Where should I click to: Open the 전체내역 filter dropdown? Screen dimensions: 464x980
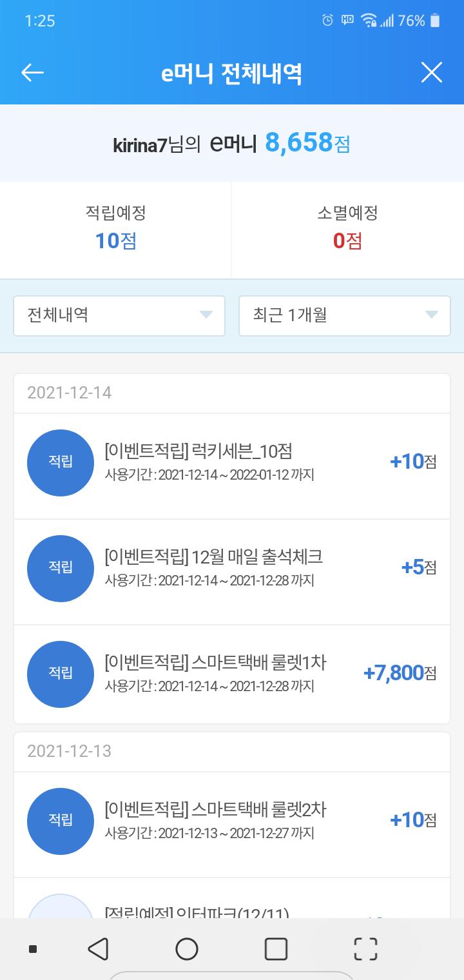[x=119, y=315]
